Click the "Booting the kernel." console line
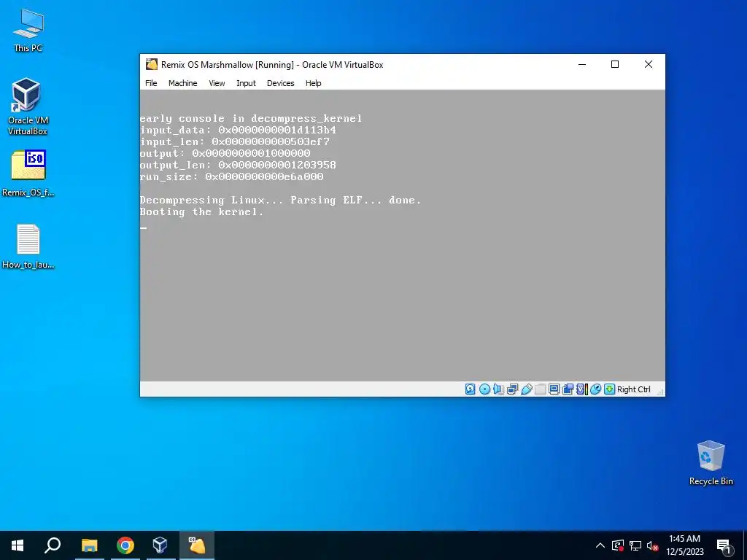Viewport: 747px width, 560px height. click(201, 212)
